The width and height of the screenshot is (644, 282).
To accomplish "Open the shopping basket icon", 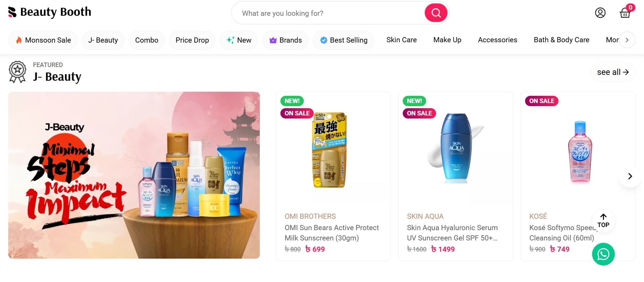I will [x=625, y=13].
